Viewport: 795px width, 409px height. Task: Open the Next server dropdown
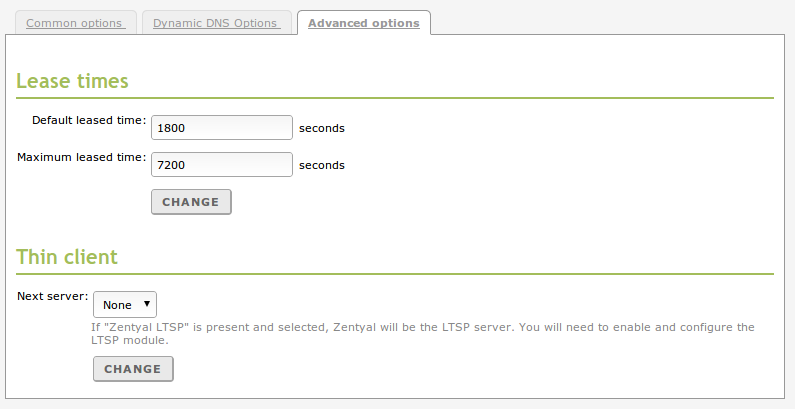(125, 305)
